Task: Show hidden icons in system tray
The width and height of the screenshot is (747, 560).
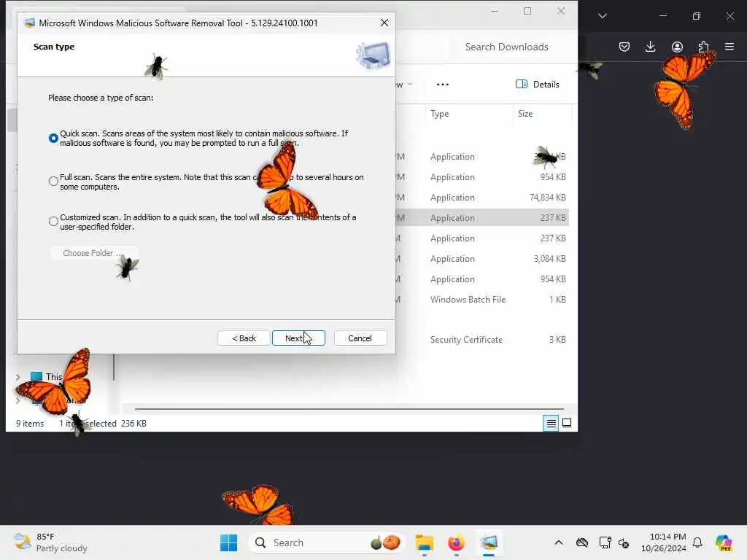Action: [559, 542]
